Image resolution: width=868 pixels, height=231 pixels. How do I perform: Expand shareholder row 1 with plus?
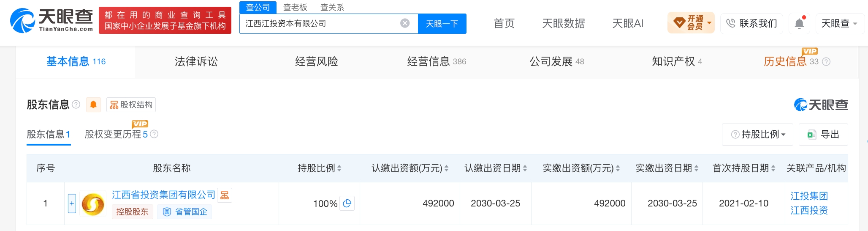(x=72, y=203)
